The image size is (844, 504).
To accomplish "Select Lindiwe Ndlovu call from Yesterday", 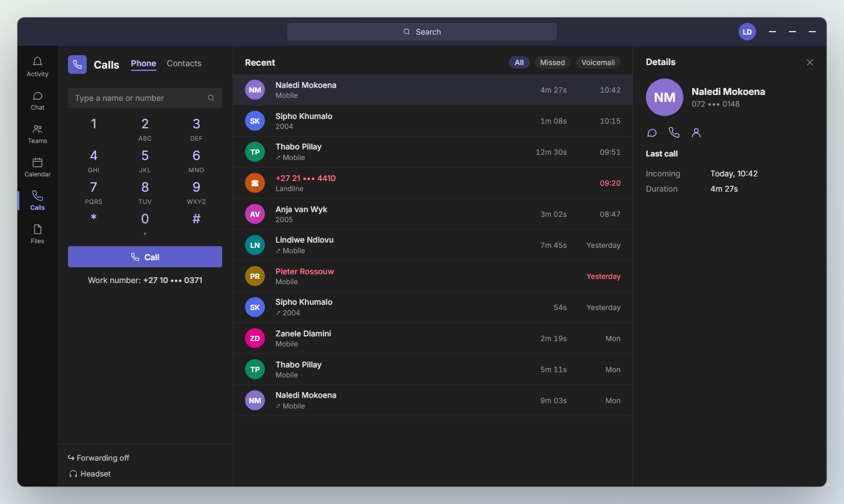I will point(433,245).
